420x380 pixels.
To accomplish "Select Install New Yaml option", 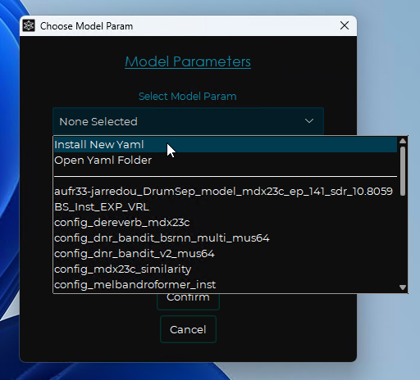I will [x=225, y=145].
